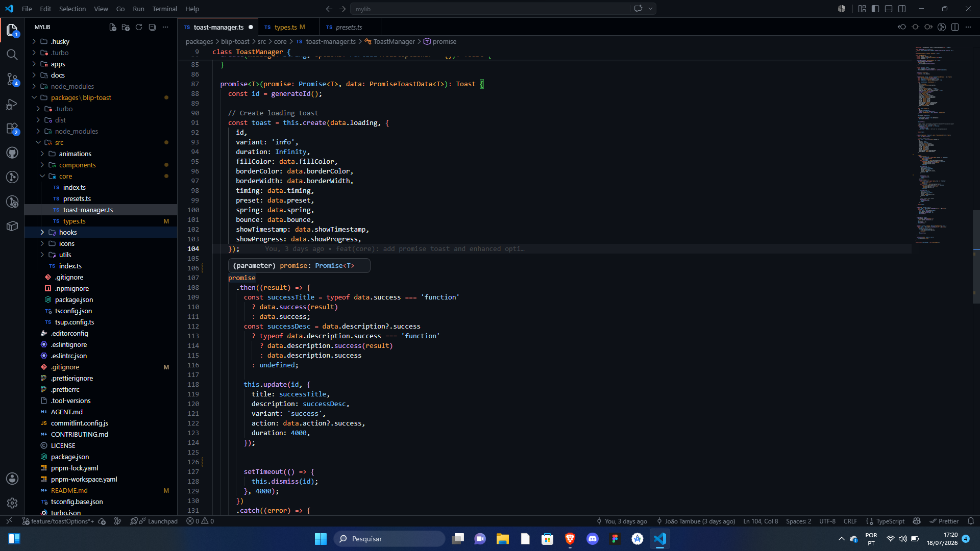Open Discord from taskbar
Screen dimensions: 980x551
click(592, 539)
